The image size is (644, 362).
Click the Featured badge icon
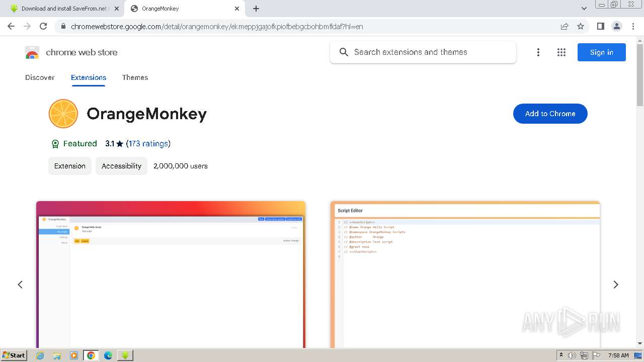click(x=55, y=144)
